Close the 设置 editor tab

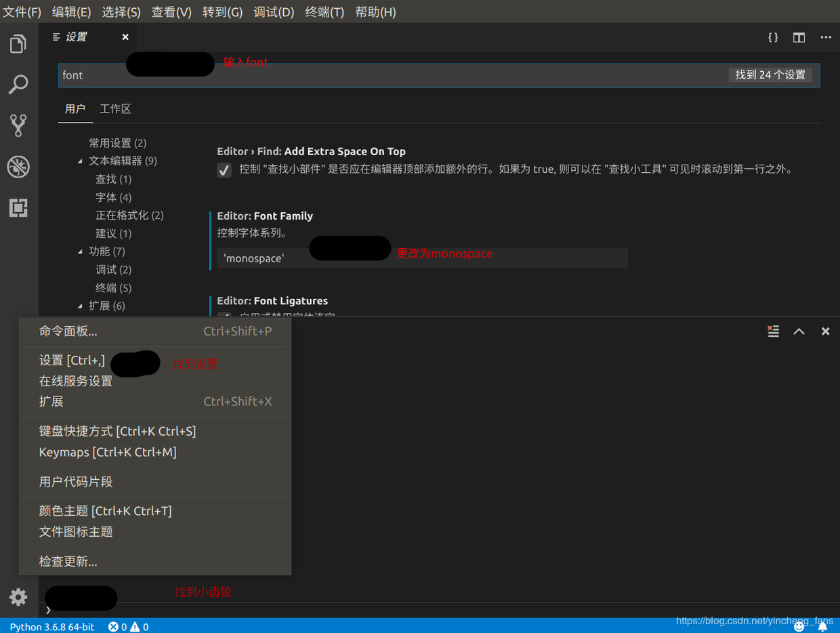tap(125, 37)
